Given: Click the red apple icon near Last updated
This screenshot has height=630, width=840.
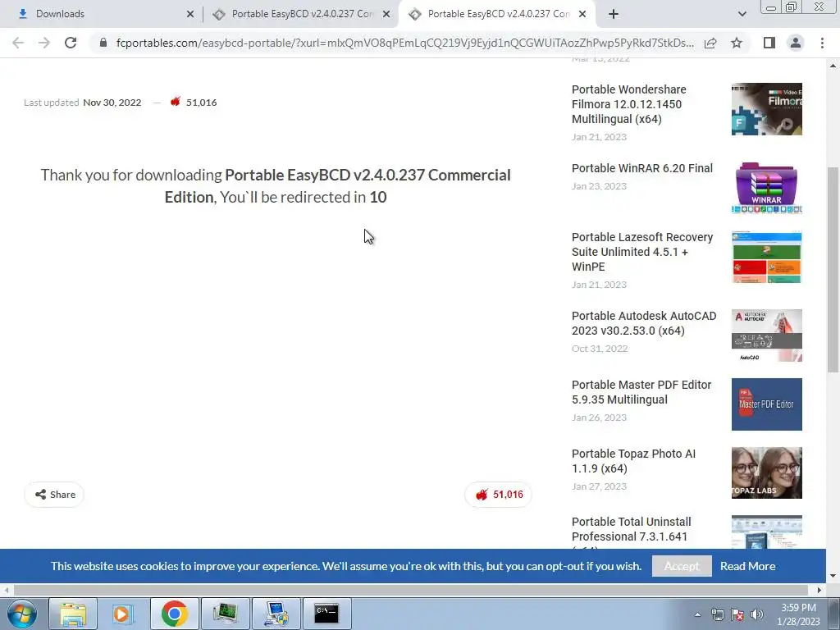Looking at the screenshot, I should [176, 102].
